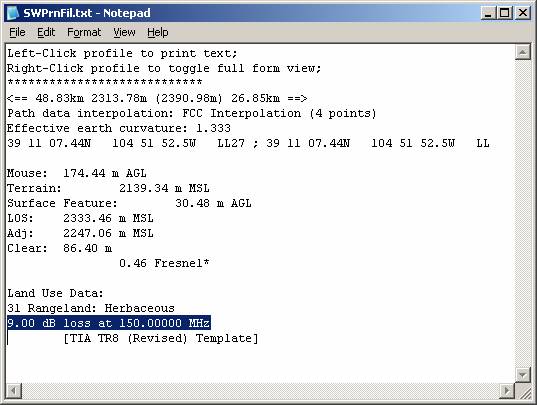537x405 pixels.
Task: Open the Edit menu
Action: click(46, 33)
